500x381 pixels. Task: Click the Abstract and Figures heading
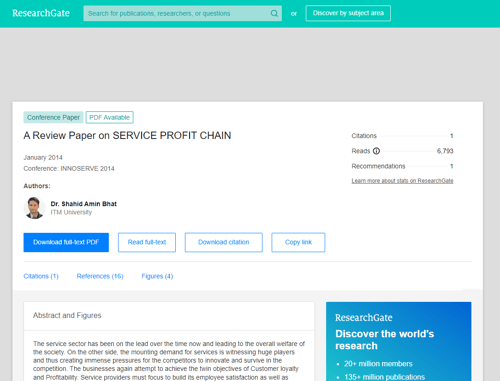tap(67, 315)
